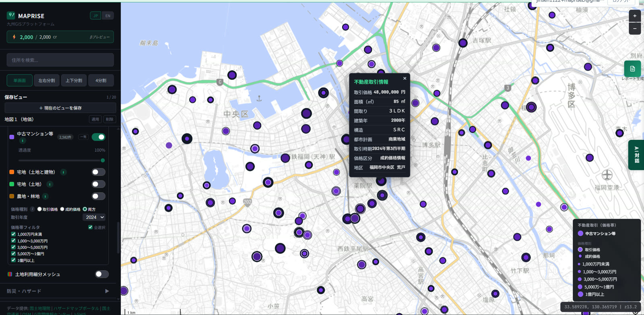
Task: Select the 両方 radio button
Action: pyautogui.click(x=85, y=209)
